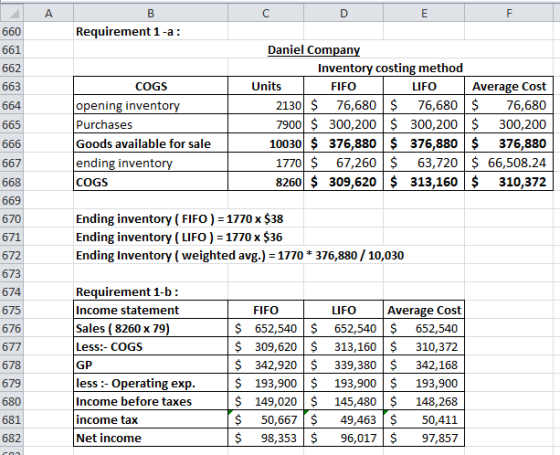This screenshot has width=560, height=455.
Task: Select row 668 header
Action: tap(12, 182)
